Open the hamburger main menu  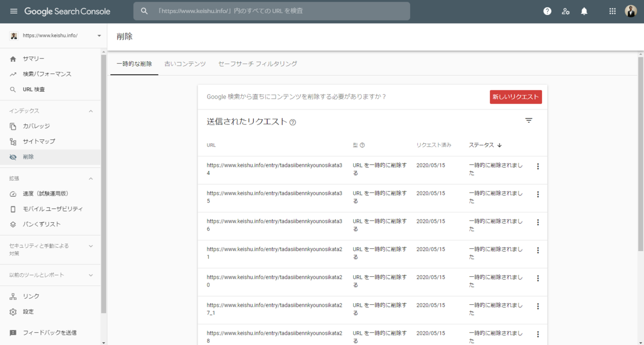click(13, 11)
